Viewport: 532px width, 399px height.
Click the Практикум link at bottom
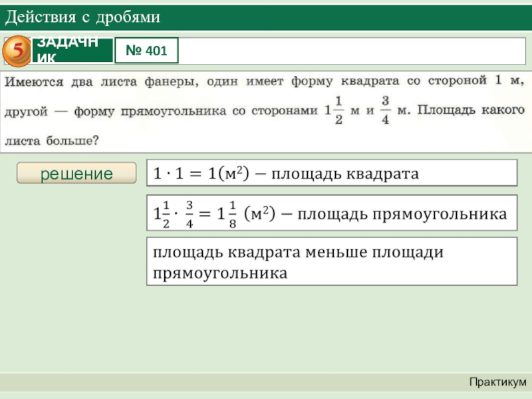pos(497,382)
